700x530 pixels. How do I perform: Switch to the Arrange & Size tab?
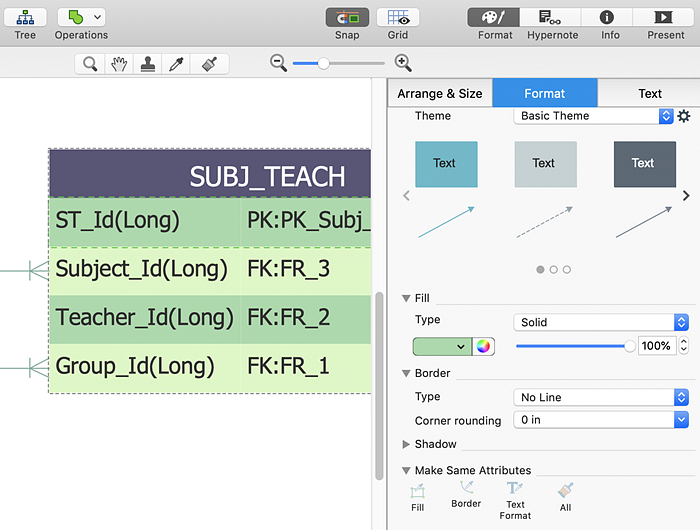[x=440, y=93]
